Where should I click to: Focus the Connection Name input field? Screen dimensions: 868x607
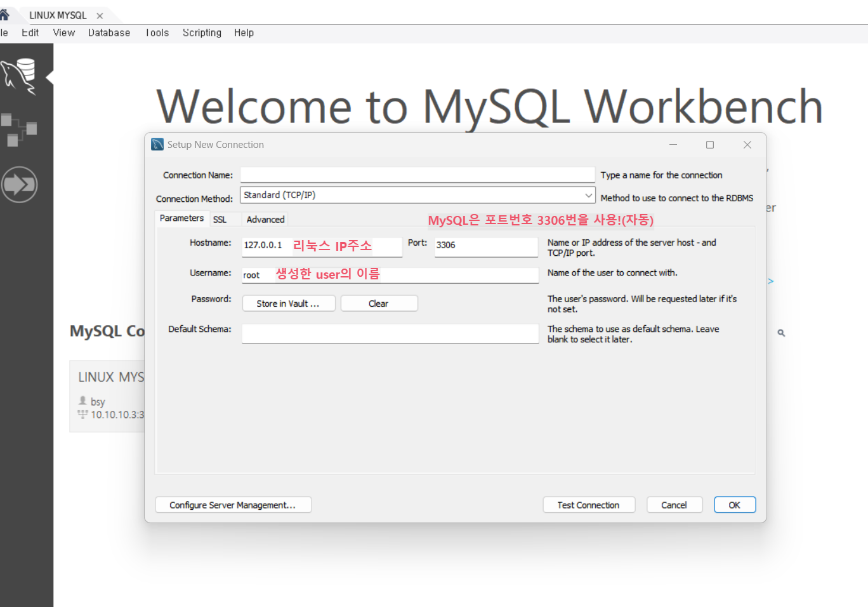coord(418,175)
